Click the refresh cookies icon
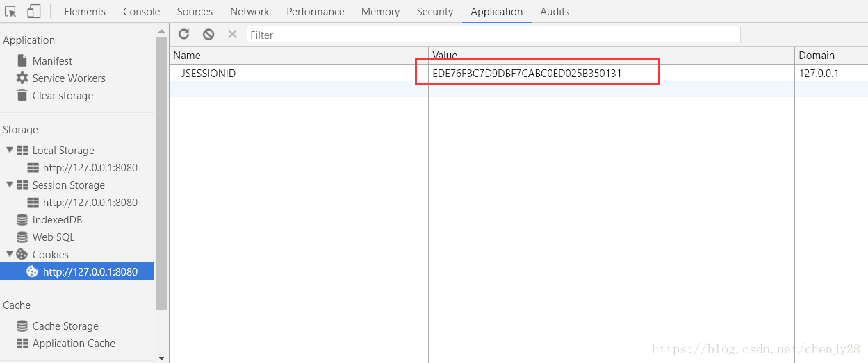 click(x=184, y=34)
